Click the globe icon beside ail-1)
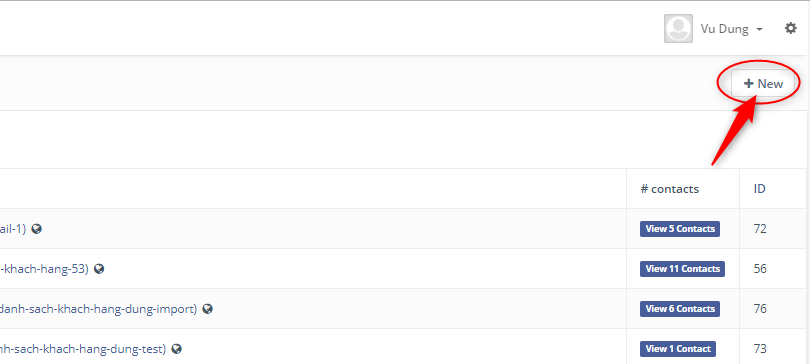The image size is (810, 364). [36, 229]
